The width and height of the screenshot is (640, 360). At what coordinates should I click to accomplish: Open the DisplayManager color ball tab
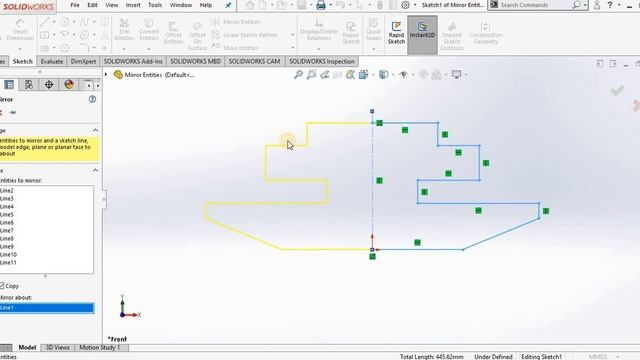point(69,84)
